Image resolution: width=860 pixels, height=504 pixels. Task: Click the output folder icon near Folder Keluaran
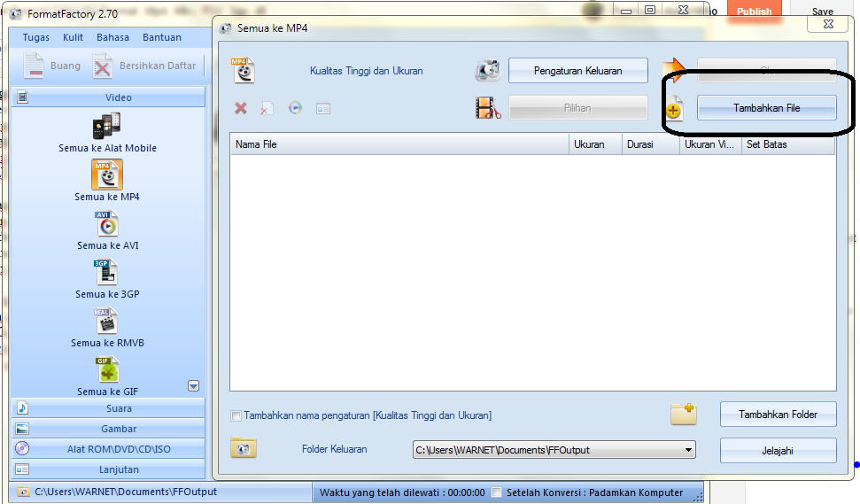click(x=244, y=448)
